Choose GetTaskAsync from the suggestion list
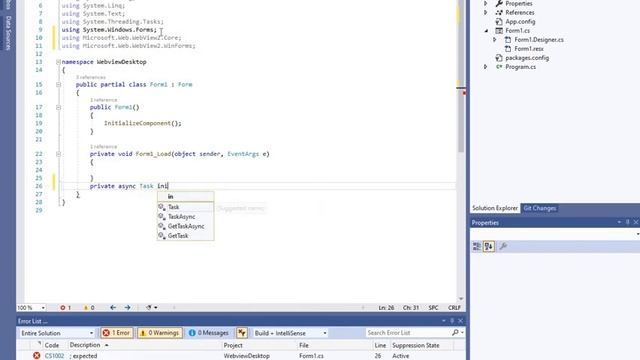640x360 pixels. pyautogui.click(x=185, y=226)
